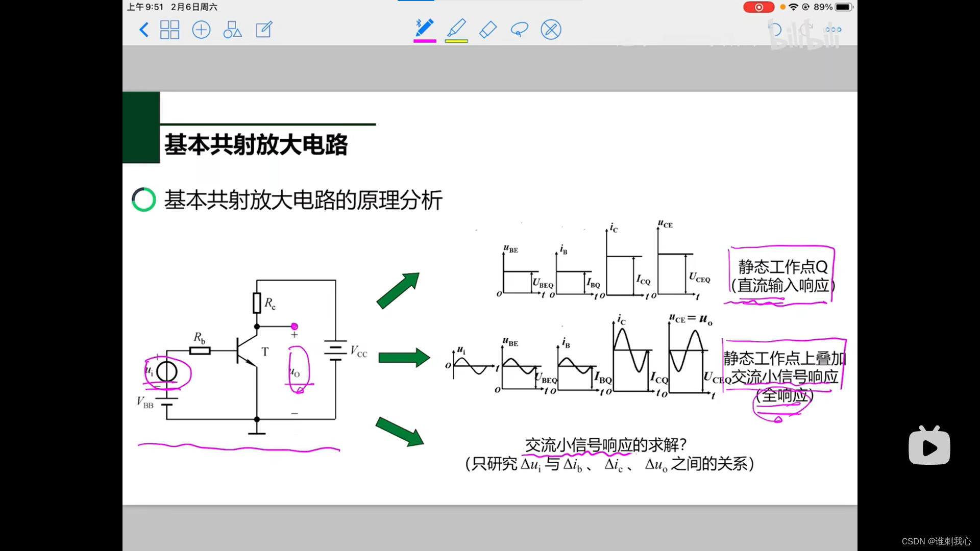Image resolution: width=980 pixels, height=551 pixels.
Task: Tap the battery percentage indicator
Action: coord(823,7)
